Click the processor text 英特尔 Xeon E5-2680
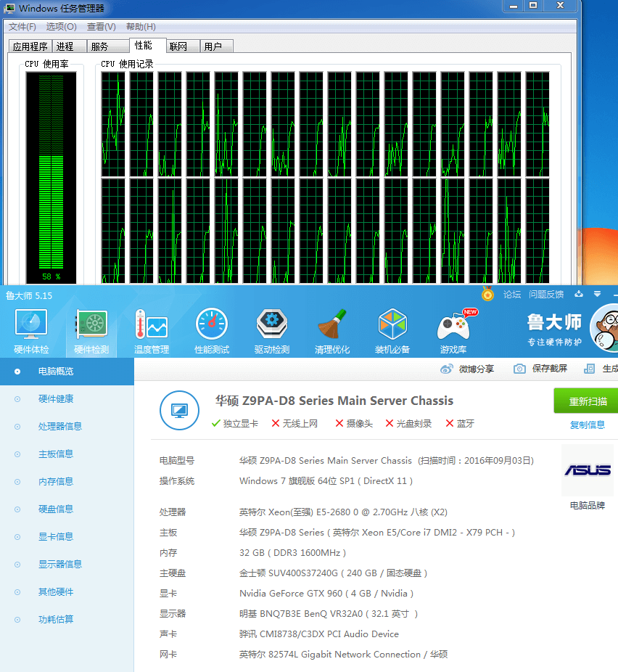 click(343, 512)
